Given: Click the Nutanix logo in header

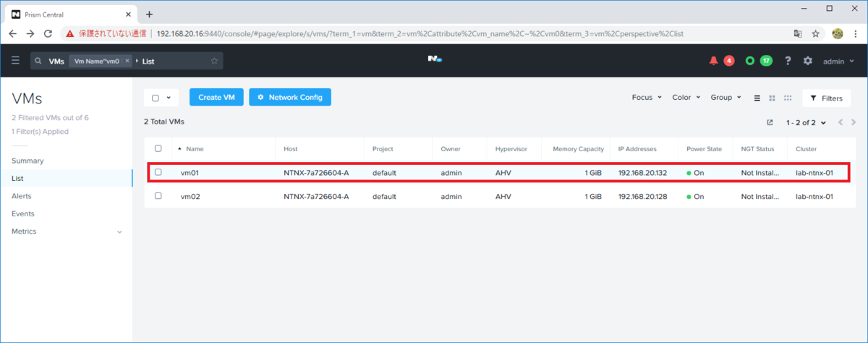Looking at the screenshot, I should pyautogui.click(x=434, y=60).
